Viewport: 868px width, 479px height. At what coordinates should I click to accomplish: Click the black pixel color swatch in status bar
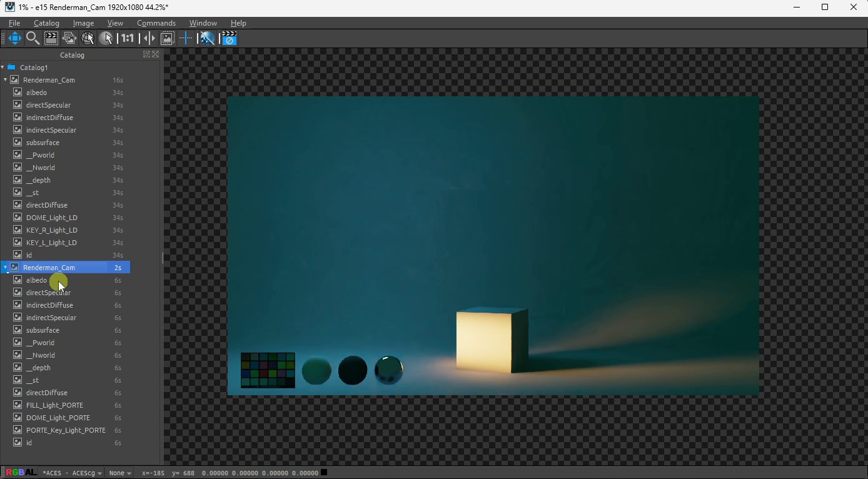pyautogui.click(x=324, y=473)
